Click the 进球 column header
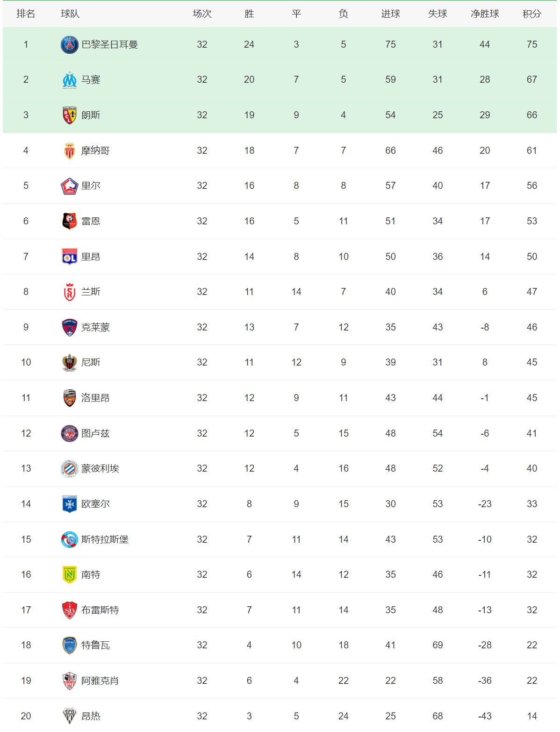The image size is (560, 732). click(390, 14)
